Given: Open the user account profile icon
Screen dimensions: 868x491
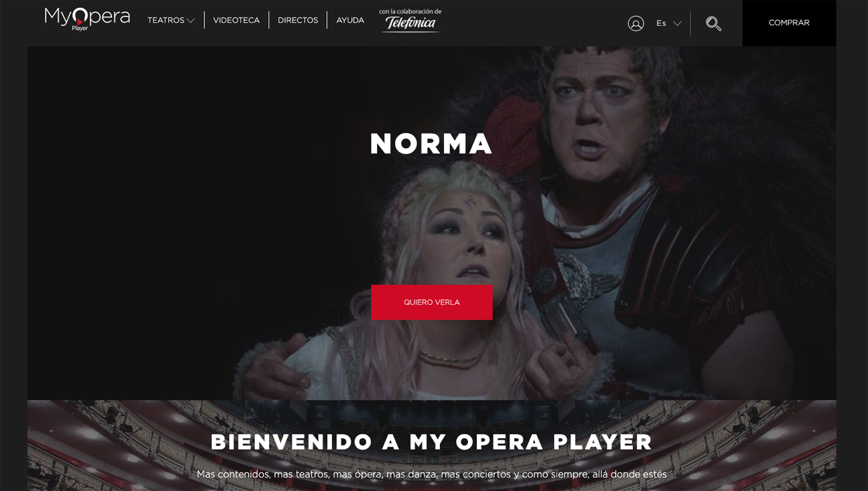Looking at the screenshot, I should tap(636, 23).
